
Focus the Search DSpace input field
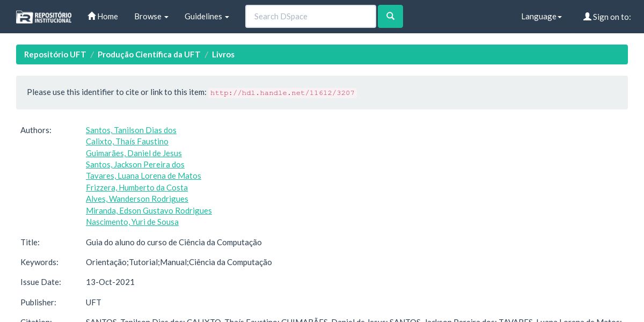click(x=311, y=16)
